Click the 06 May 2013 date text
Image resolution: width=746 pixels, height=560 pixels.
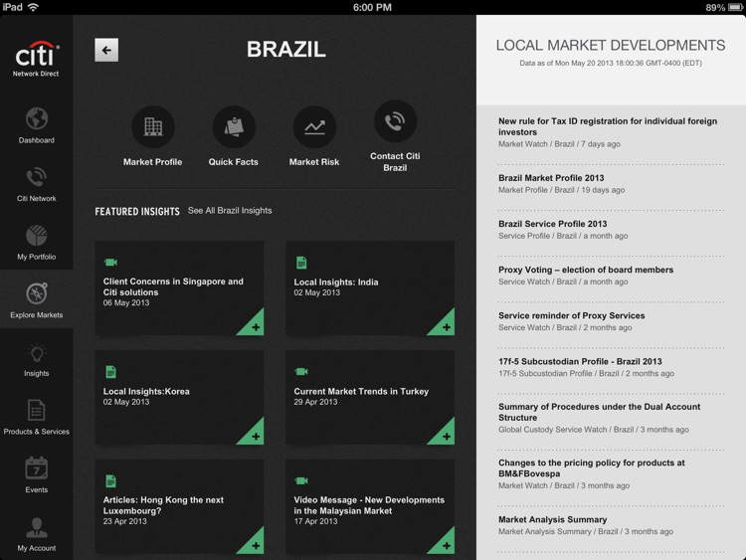pyautogui.click(x=126, y=303)
